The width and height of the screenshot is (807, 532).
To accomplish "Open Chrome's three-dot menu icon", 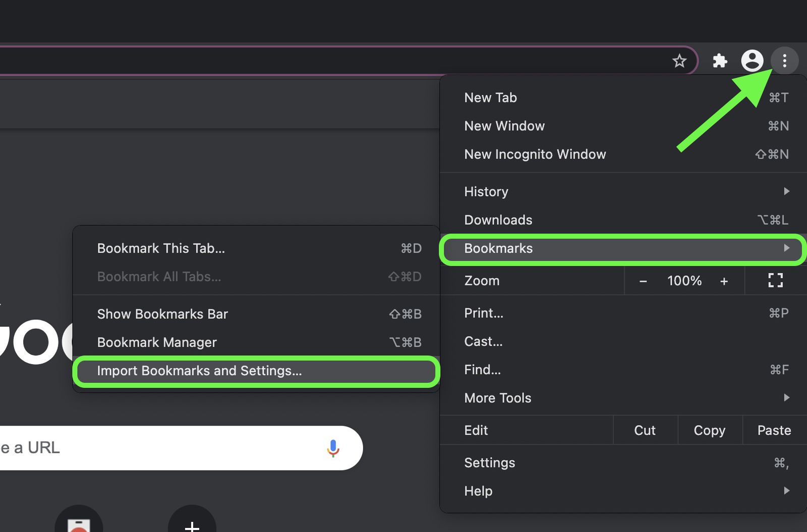I will [x=785, y=61].
